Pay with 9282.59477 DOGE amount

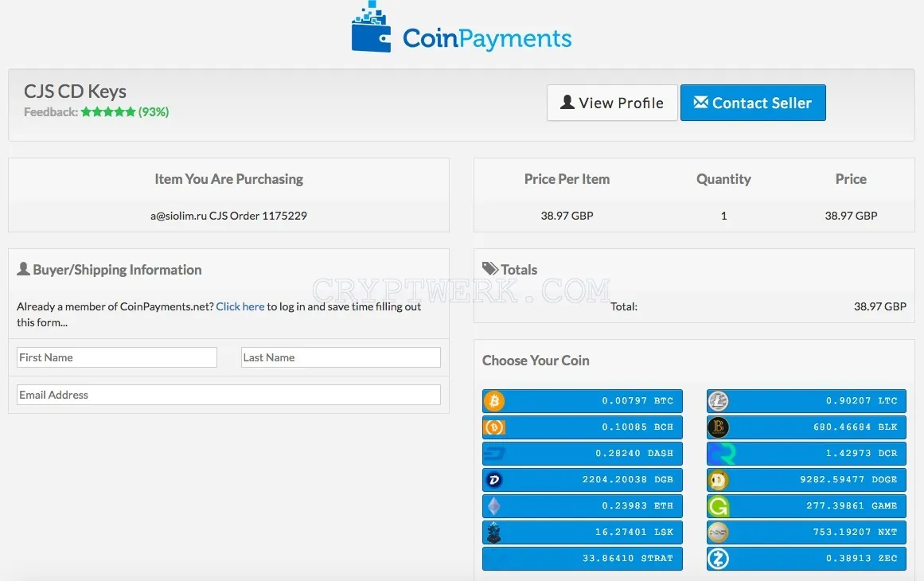tap(806, 480)
